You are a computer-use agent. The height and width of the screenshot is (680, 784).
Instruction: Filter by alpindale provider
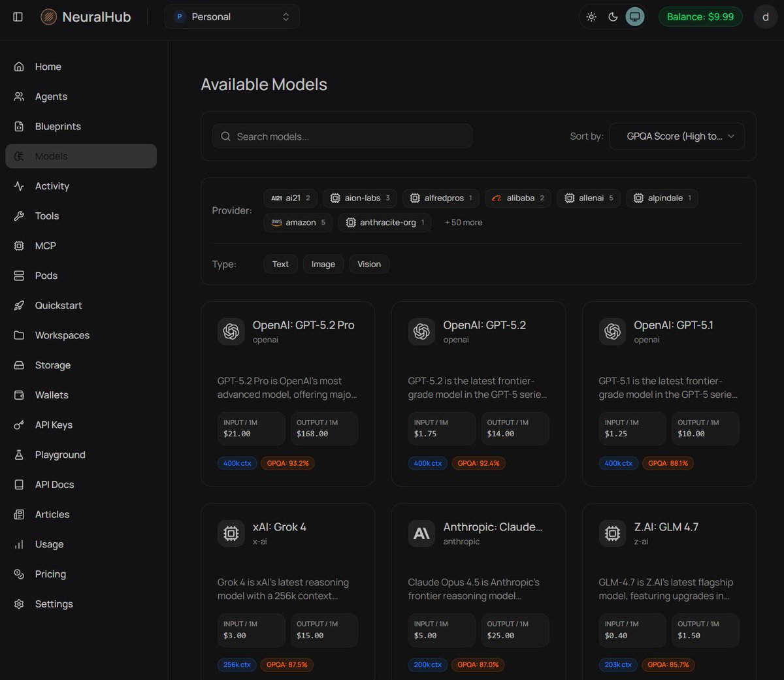coord(662,198)
